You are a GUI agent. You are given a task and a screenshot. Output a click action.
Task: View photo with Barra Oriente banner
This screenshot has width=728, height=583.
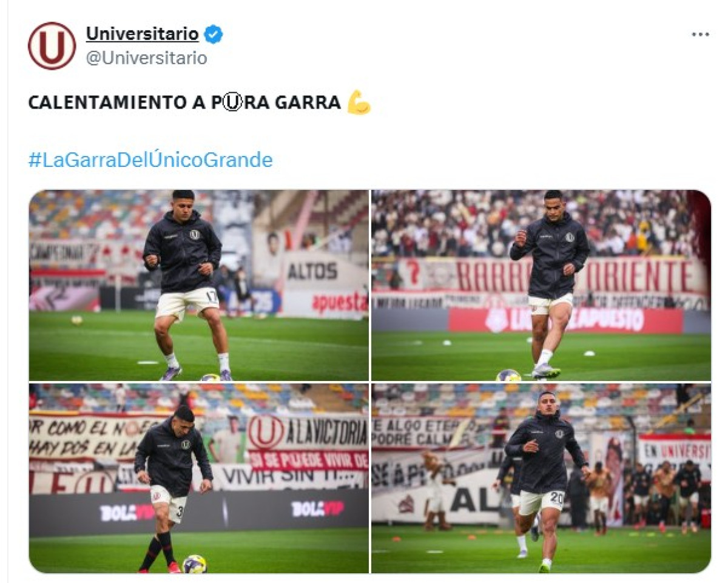(x=541, y=285)
